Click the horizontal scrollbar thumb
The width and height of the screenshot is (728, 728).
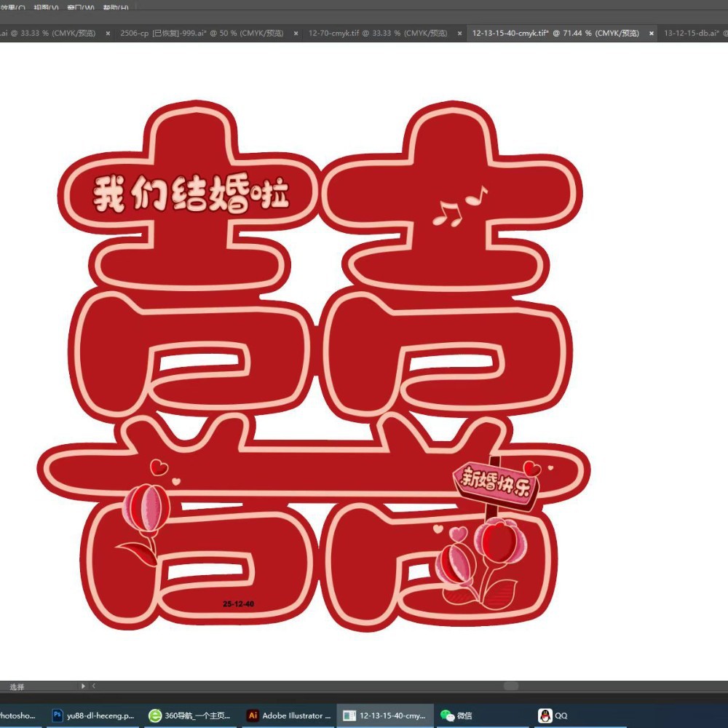click(x=511, y=686)
